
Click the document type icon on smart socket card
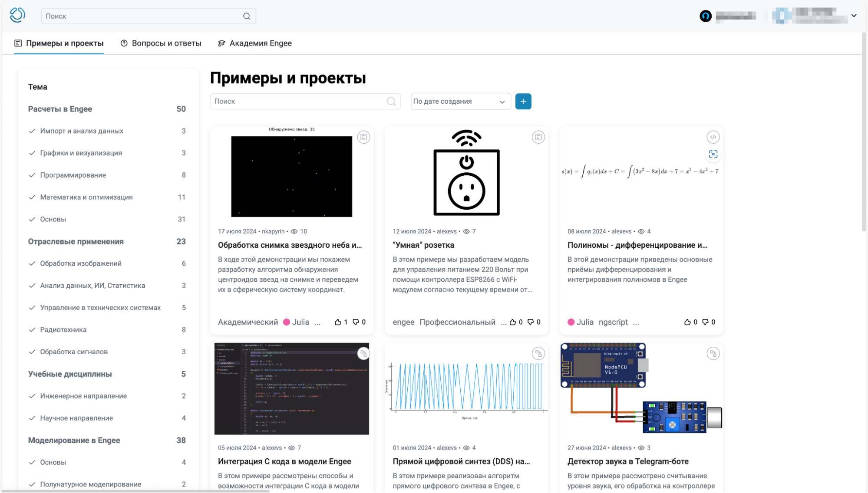pos(538,137)
